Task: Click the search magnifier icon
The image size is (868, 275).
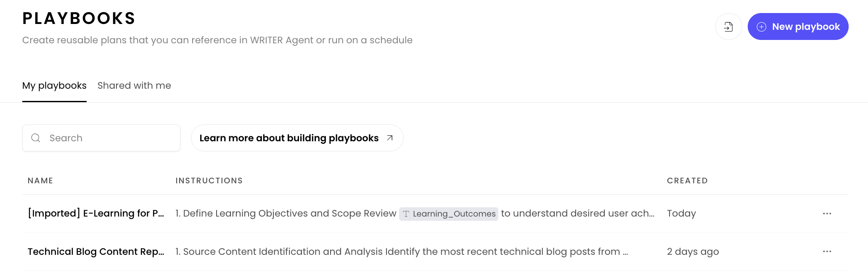Action: 36,138
